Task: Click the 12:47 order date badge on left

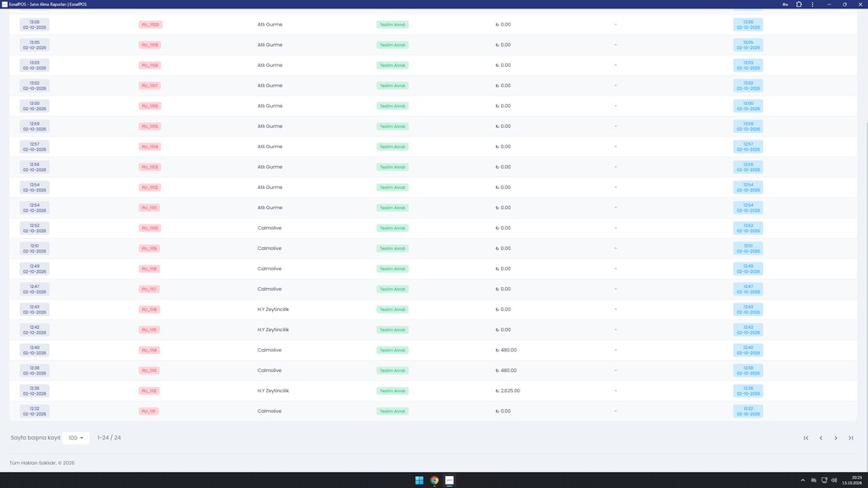Action: click(x=34, y=290)
